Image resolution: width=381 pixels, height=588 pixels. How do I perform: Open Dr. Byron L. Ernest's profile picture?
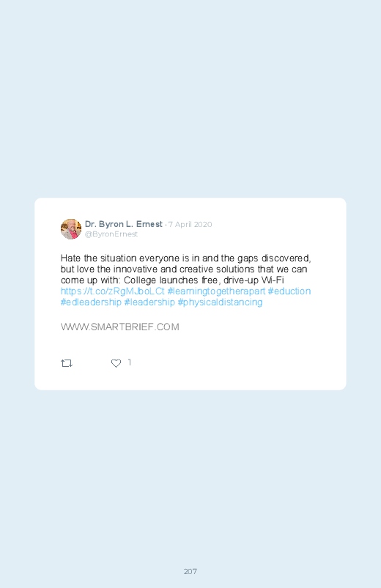click(x=71, y=228)
